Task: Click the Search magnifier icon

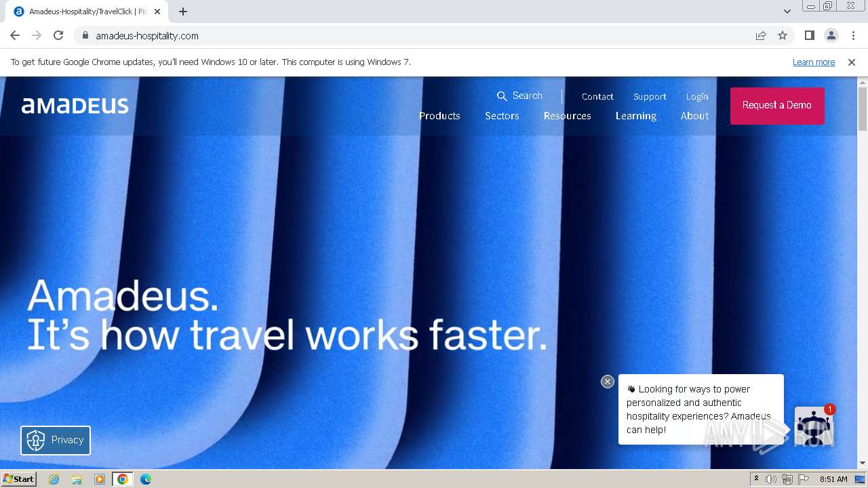Action: point(502,96)
